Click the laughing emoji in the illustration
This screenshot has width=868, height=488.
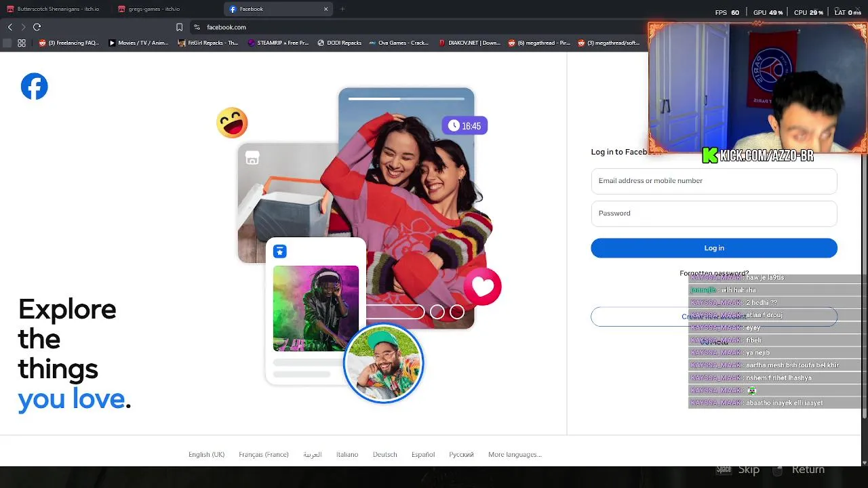tap(232, 123)
